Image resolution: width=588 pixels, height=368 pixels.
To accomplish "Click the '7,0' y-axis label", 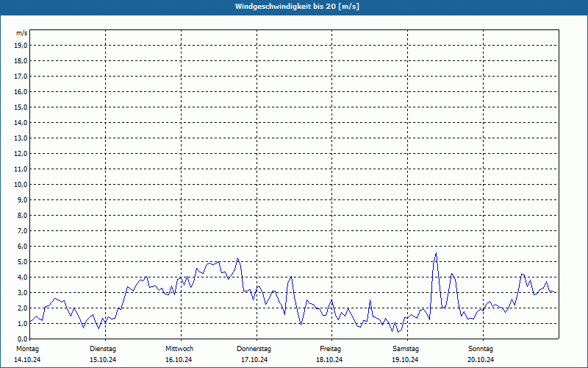I will click(22, 230).
